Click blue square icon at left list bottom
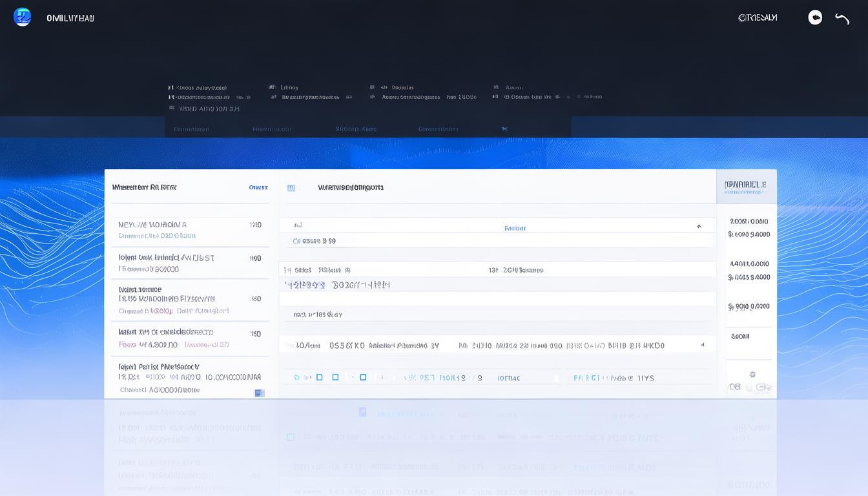The height and width of the screenshot is (496, 868). (259, 393)
